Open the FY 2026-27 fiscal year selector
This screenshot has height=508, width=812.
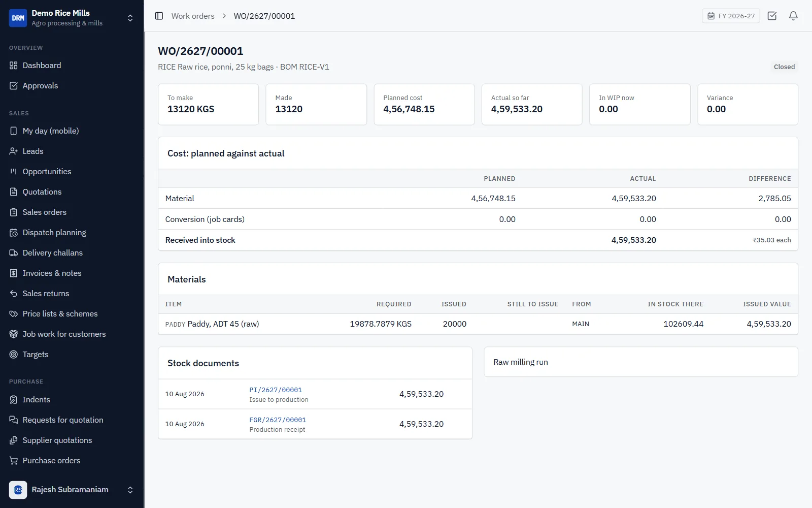tap(731, 16)
